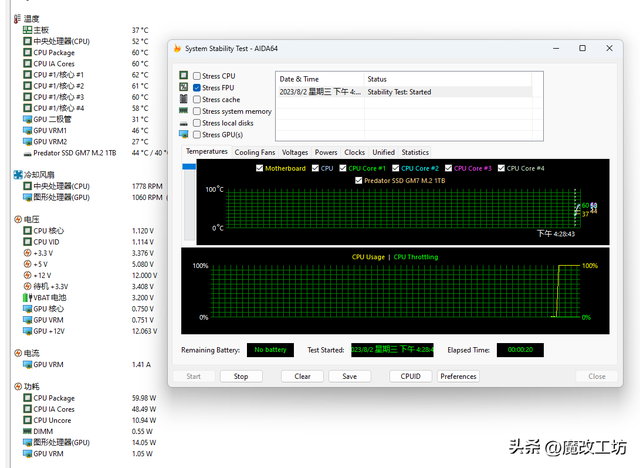Screen dimensions: 640x468
Task: Stop the stability test
Action: click(241, 376)
